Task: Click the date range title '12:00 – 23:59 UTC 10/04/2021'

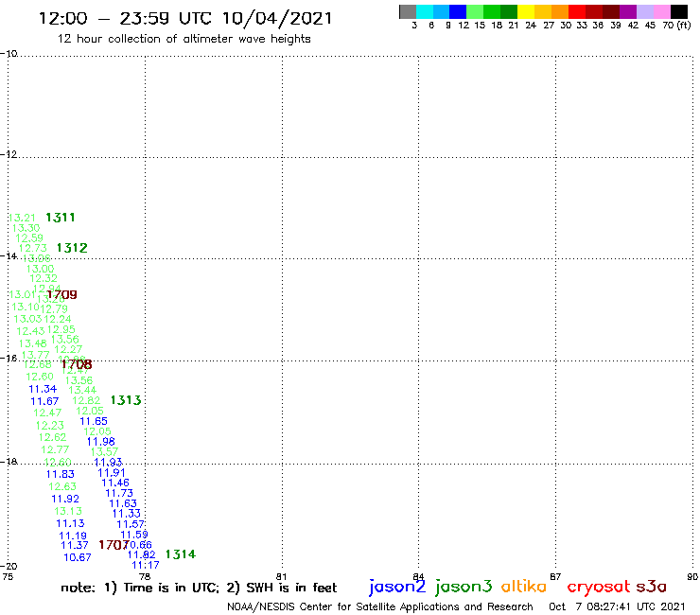Action: tap(185, 18)
